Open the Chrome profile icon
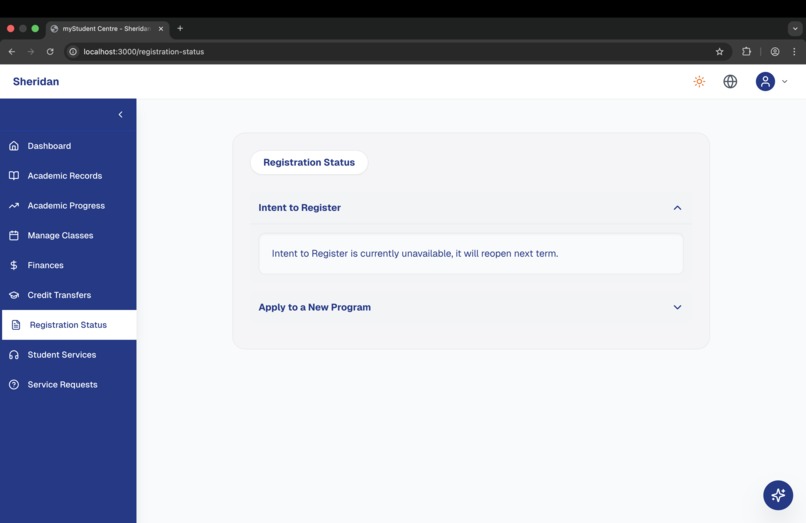Screen dimensions: 806x523 pyautogui.click(x=775, y=51)
